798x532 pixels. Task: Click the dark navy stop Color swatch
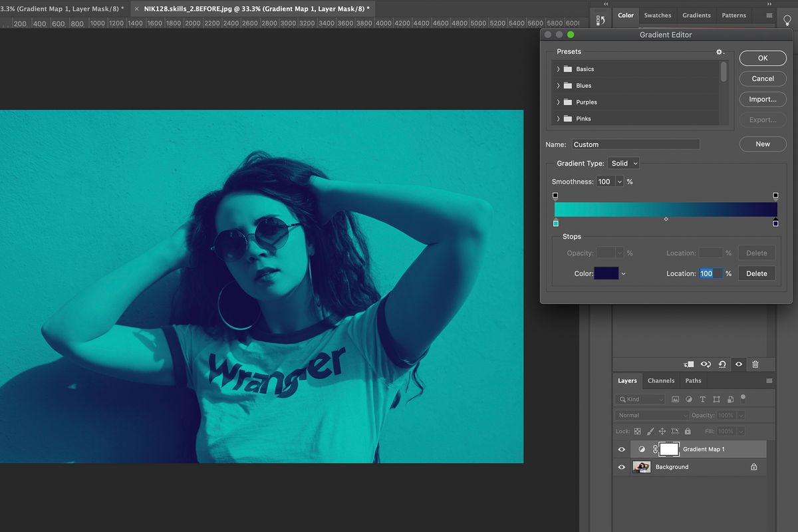606,273
